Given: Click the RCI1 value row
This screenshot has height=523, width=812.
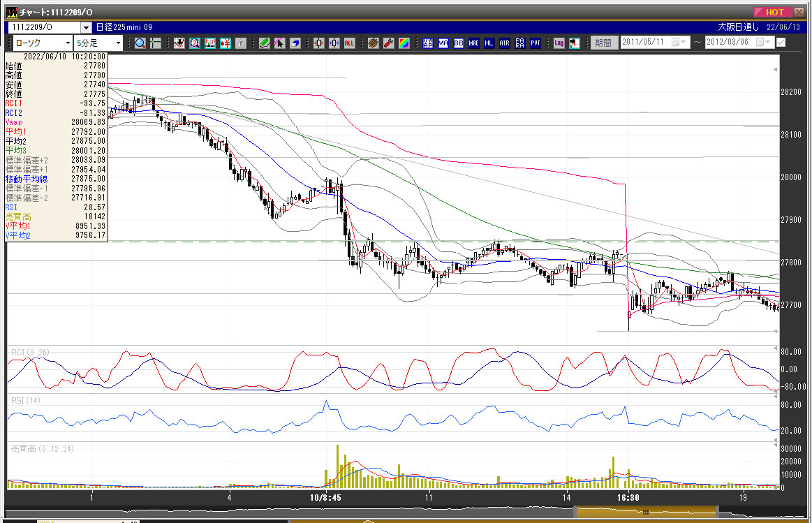Looking at the screenshot, I should (x=55, y=103).
